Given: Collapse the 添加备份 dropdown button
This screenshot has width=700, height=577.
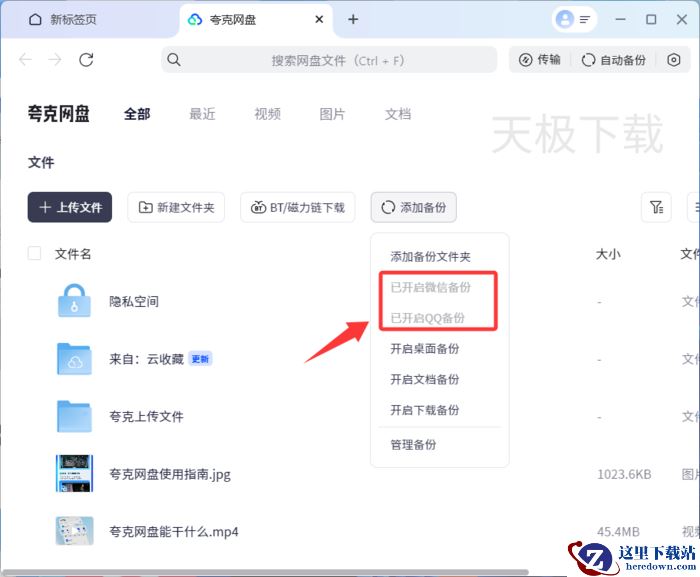Looking at the screenshot, I should (413, 207).
